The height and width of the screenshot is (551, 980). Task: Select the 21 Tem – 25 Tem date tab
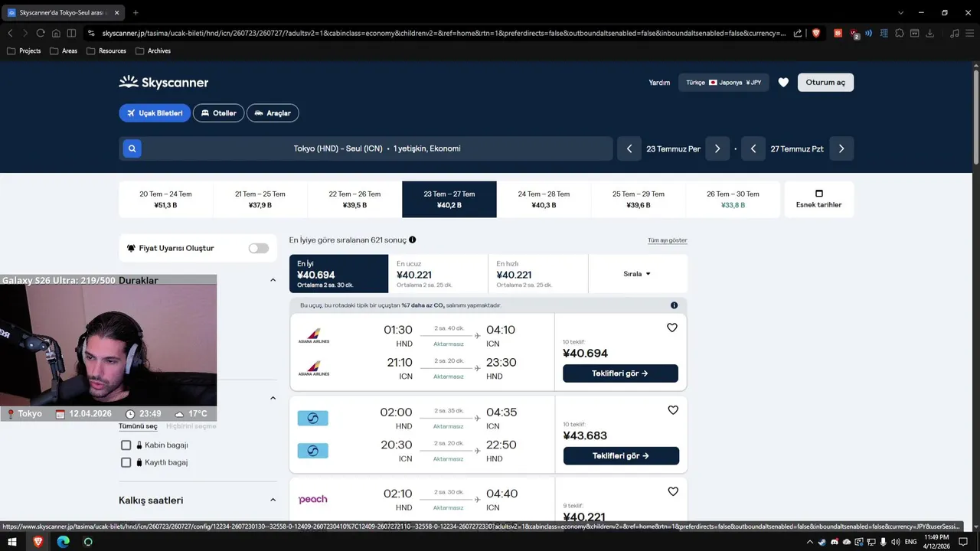click(x=260, y=199)
